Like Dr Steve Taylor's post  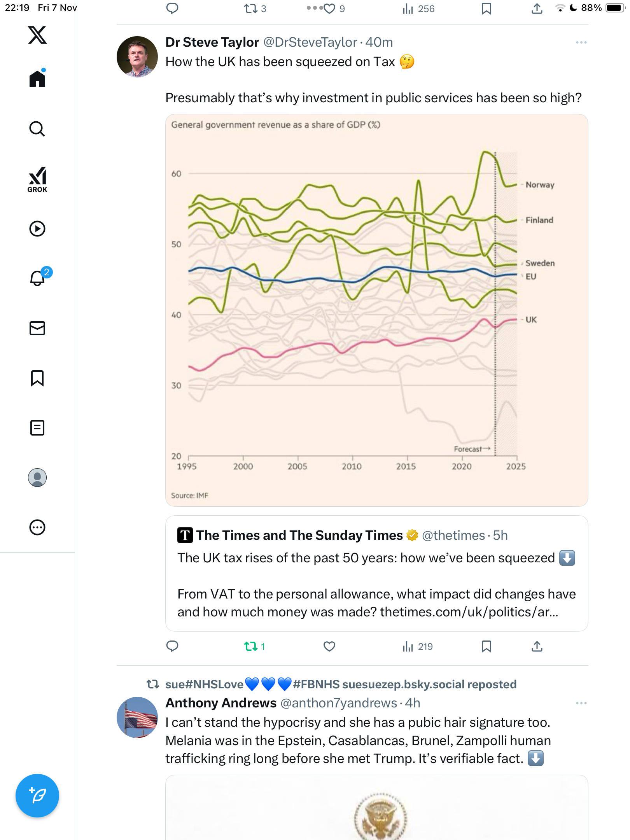click(x=329, y=646)
